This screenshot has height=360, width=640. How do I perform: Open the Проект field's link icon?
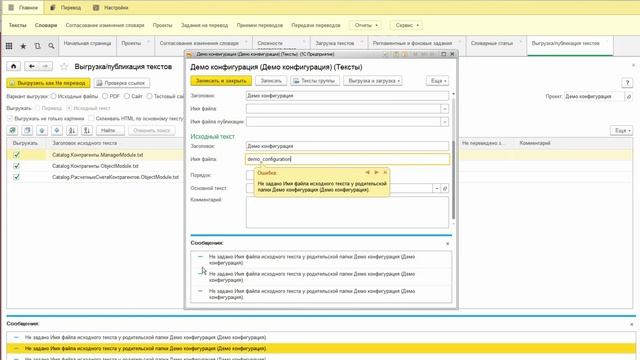coord(629,97)
